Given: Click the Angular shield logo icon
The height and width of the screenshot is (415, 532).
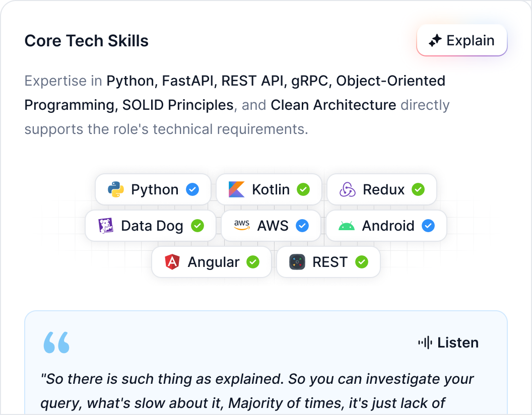Looking at the screenshot, I should tap(172, 262).
